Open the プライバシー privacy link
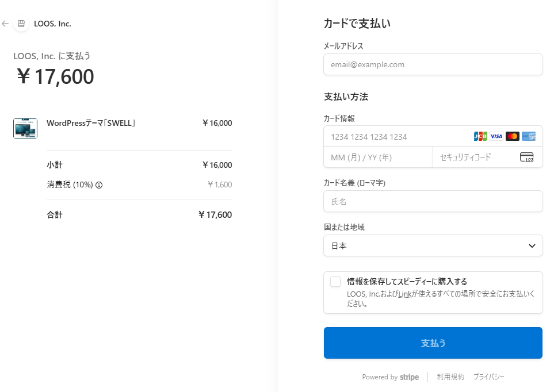 [488, 377]
